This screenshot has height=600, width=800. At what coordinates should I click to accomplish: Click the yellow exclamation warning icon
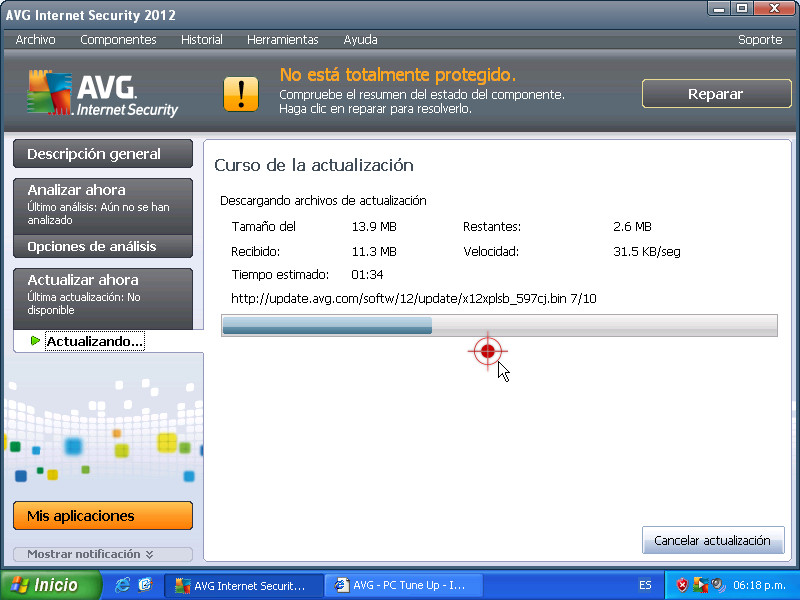241,94
